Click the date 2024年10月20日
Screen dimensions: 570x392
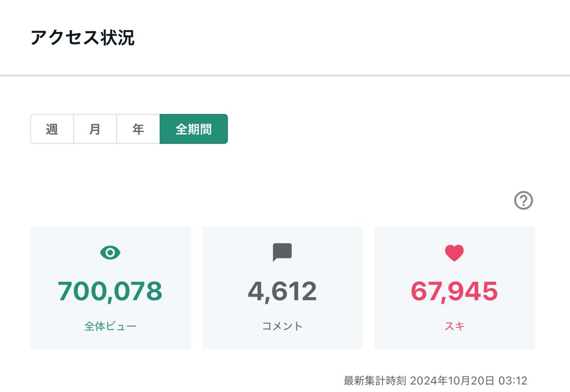point(452,381)
